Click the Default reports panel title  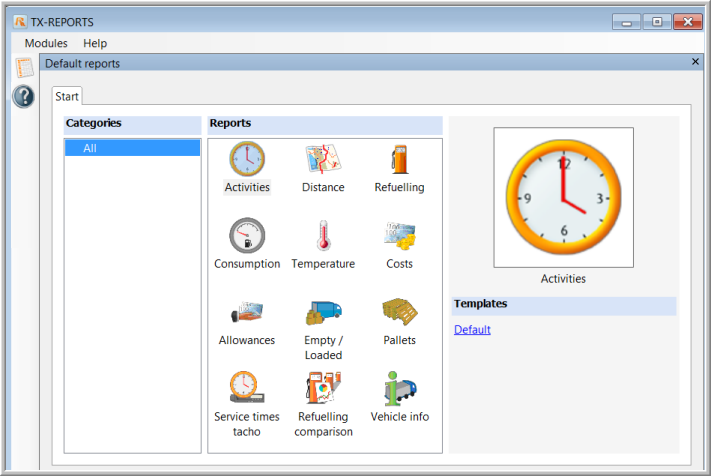tap(83, 63)
